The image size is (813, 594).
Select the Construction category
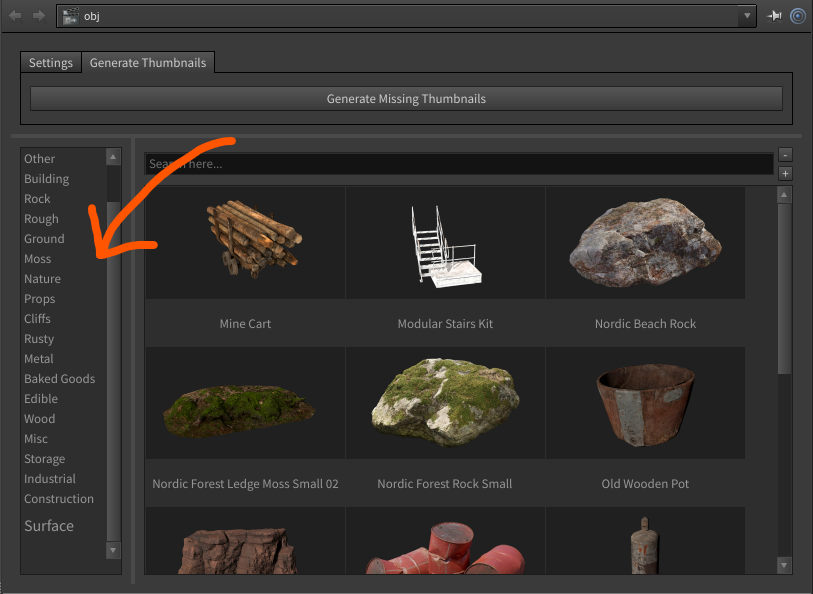pyautogui.click(x=59, y=499)
